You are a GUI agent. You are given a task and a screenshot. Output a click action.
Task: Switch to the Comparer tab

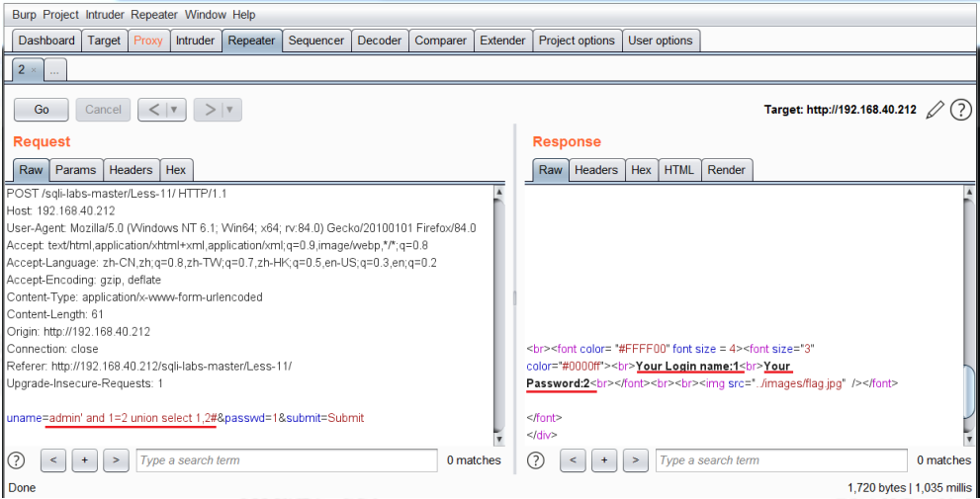(x=441, y=41)
